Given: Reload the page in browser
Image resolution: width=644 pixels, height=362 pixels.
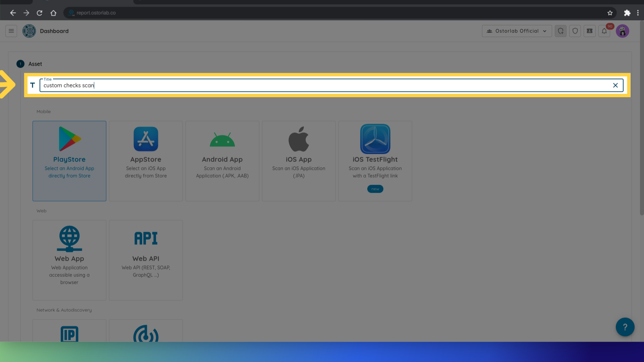Looking at the screenshot, I should point(40,13).
